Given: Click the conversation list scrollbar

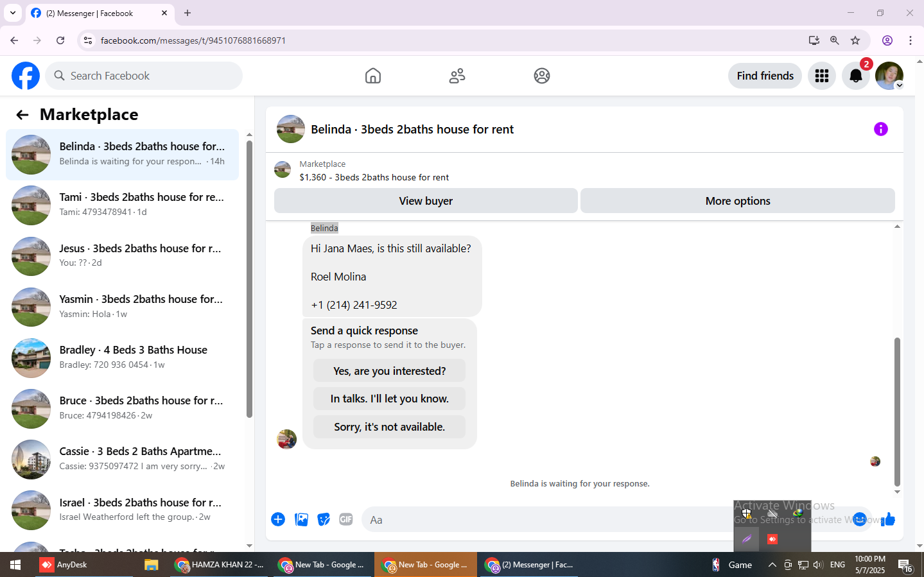Looking at the screenshot, I should pyautogui.click(x=249, y=279).
